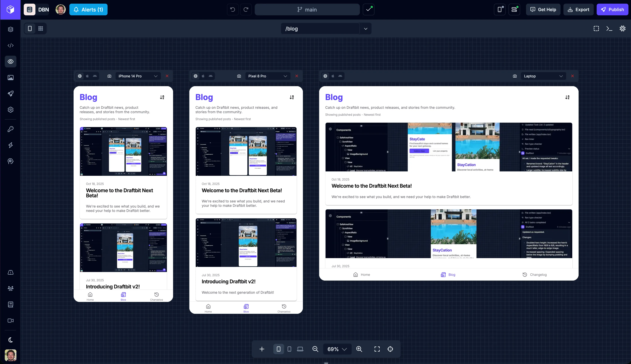
Task: Expand the /blog route dropdown chevron
Action: click(x=366, y=28)
